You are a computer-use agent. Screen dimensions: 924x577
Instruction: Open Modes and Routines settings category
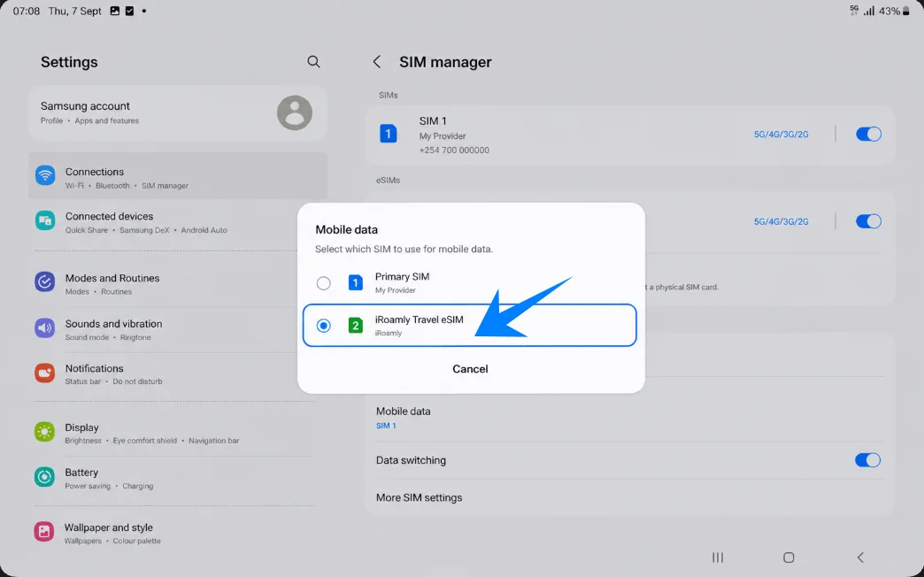click(x=178, y=283)
